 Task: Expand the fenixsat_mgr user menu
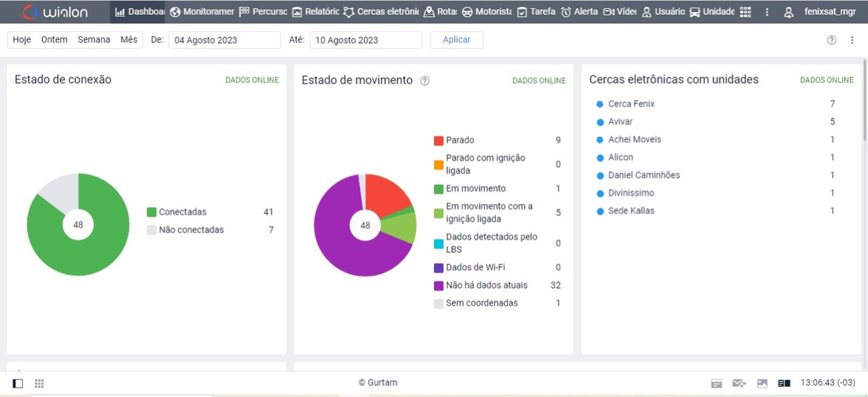[x=820, y=12]
